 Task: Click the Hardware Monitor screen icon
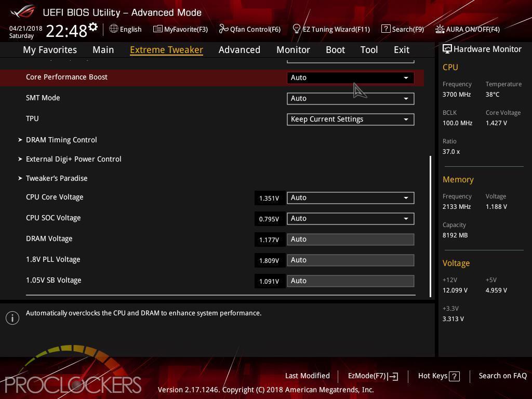pos(447,49)
